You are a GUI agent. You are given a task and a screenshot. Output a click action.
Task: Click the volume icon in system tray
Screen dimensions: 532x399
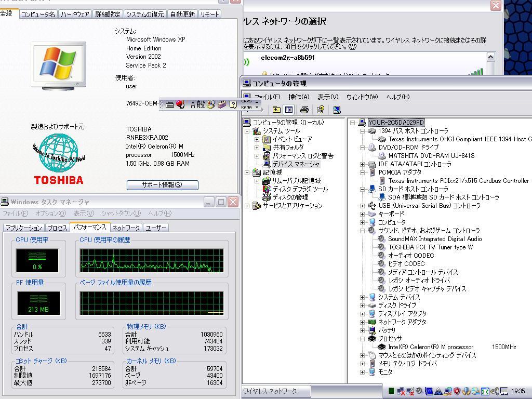420,391
